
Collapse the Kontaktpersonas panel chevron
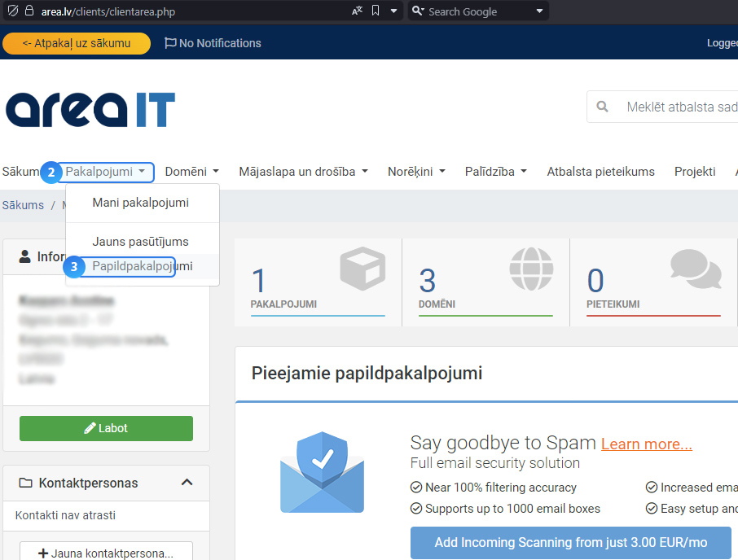tap(187, 483)
